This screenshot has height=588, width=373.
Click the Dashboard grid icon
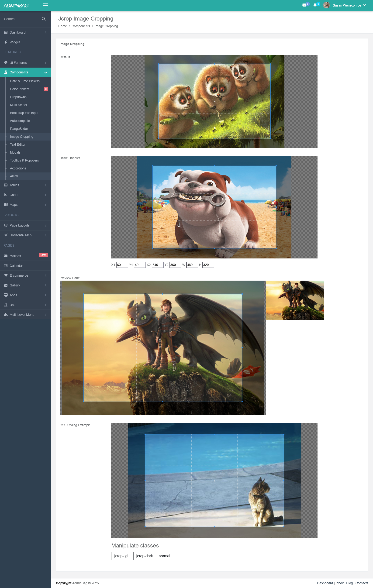[x=6, y=32]
